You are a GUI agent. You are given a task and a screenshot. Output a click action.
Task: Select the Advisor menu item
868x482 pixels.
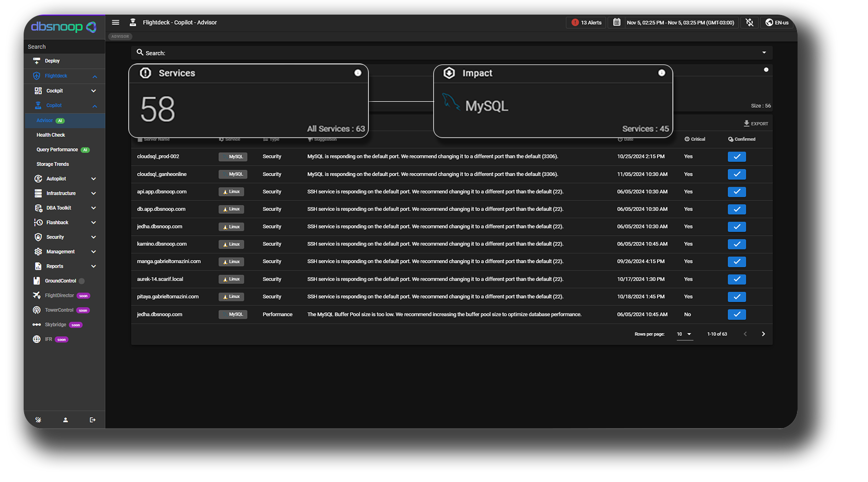pyautogui.click(x=64, y=120)
